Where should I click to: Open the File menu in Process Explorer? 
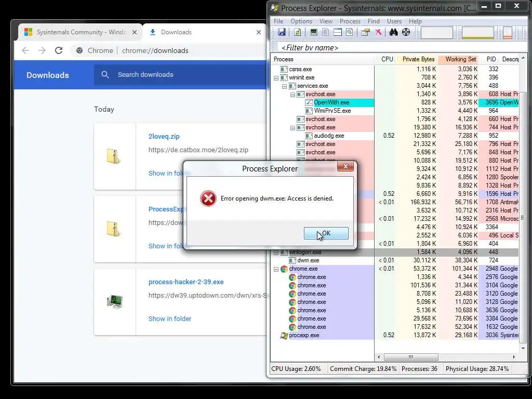point(278,21)
